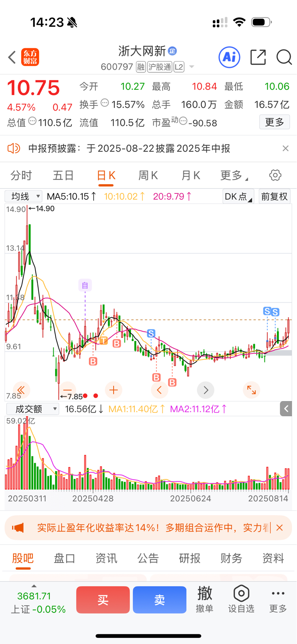Viewport: 297px width, 644px height.
Task: Open the 成交额 indicator dropdown
Action: [32, 409]
